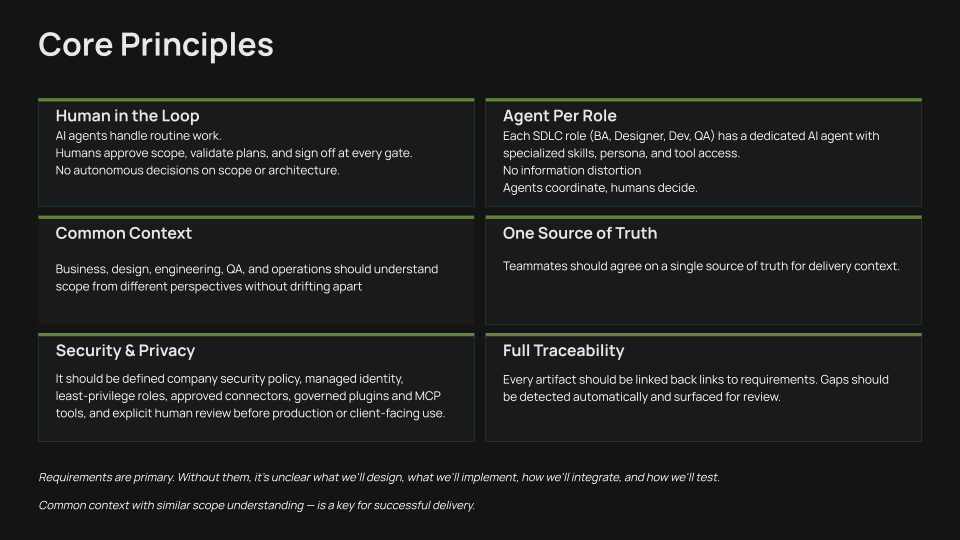Screen dimensions: 960x540
Task: Click the "Each SDLC role" description line
Action: pyautogui.click(x=690, y=136)
